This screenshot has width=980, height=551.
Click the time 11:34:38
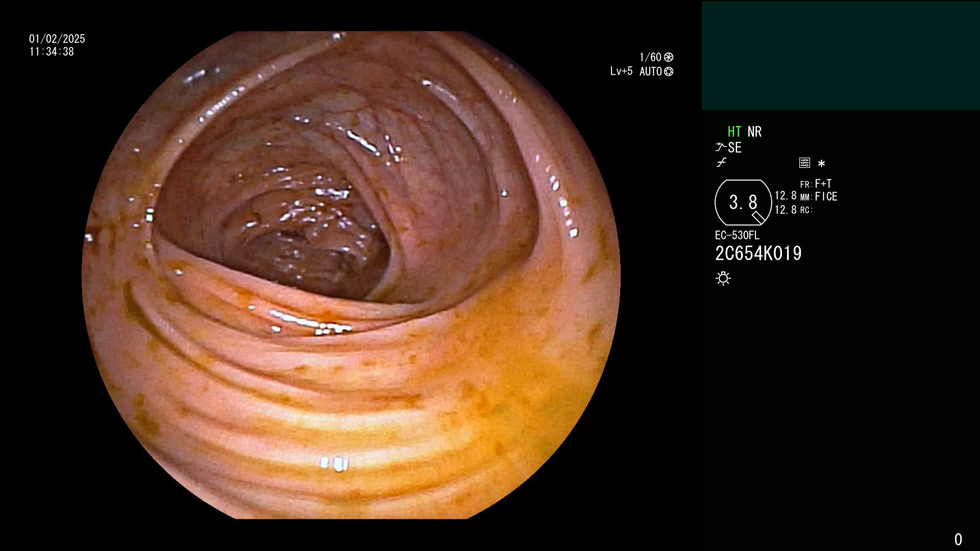[52, 52]
